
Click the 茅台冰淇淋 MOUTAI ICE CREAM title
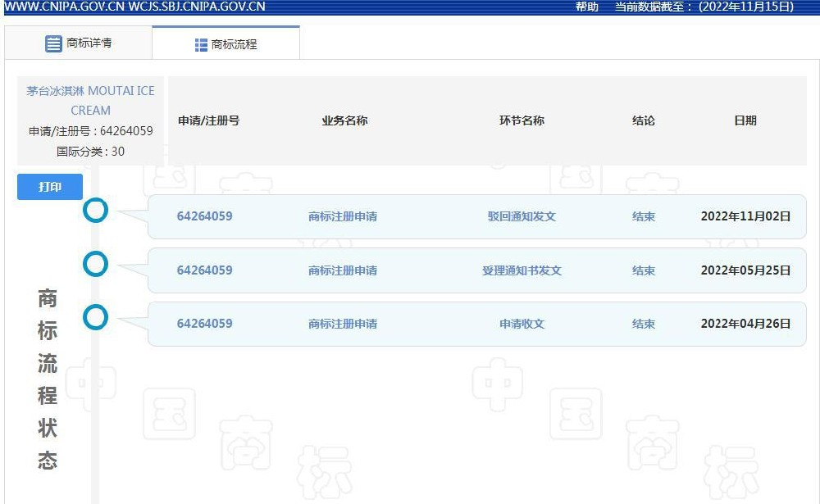click(x=90, y=100)
